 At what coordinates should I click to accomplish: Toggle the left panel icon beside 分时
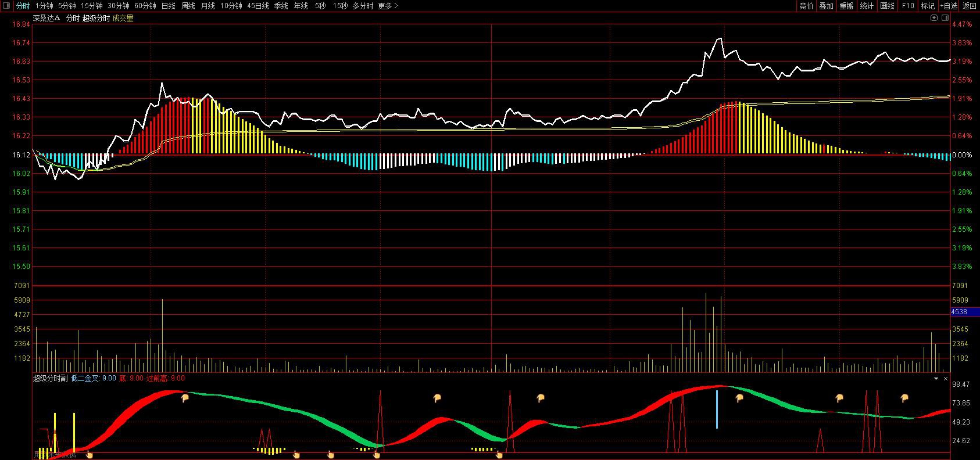point(6,6)
